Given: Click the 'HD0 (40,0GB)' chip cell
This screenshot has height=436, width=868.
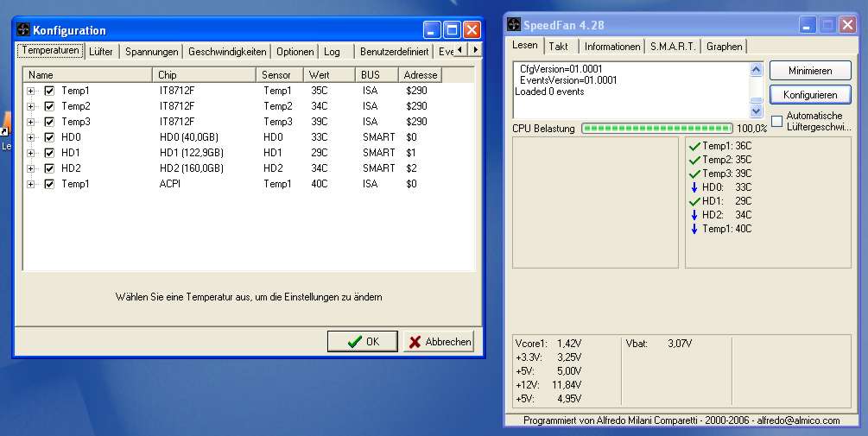Looking at the screenshot, I should [x=189, y=137].
